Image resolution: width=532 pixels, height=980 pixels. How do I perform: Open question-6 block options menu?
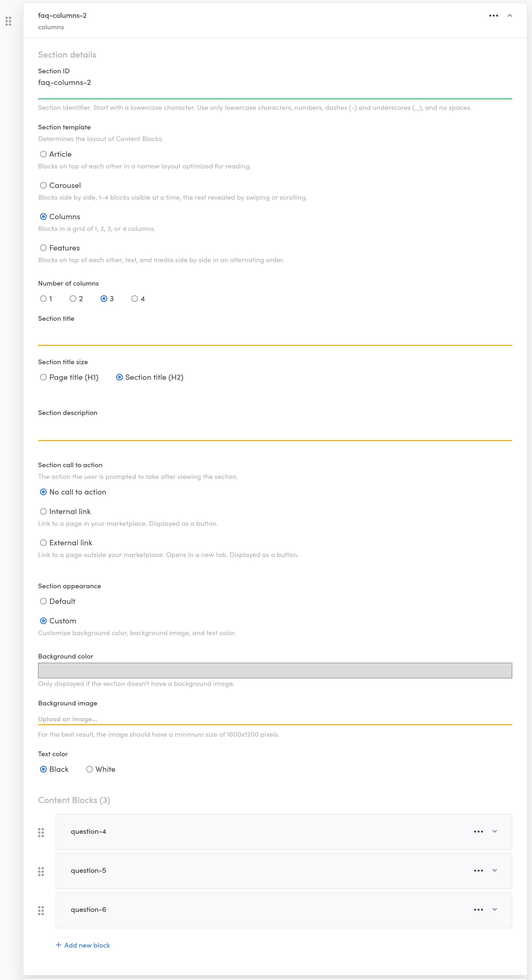(x=478, y=910)
